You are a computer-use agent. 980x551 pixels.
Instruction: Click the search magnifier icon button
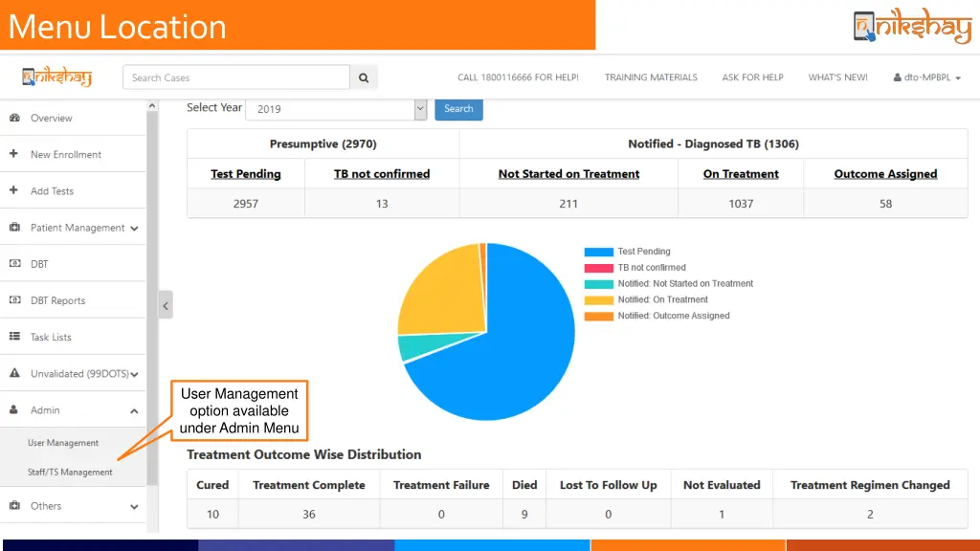pos(364,77)
